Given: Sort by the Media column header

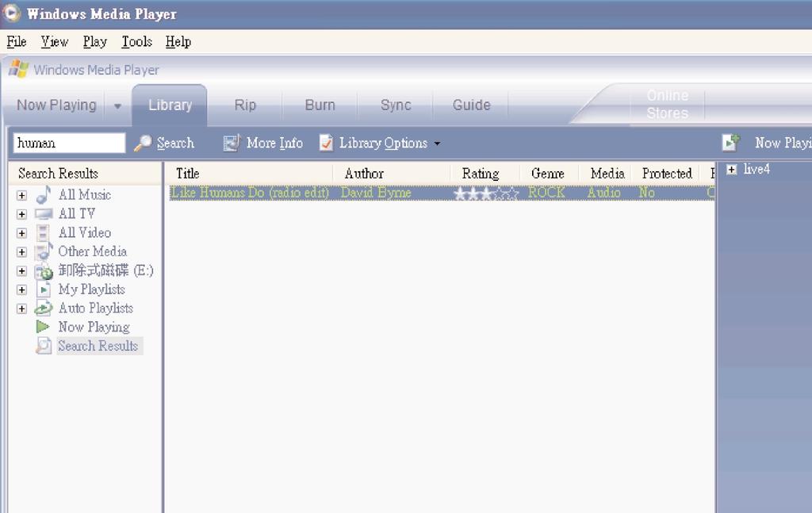Looking at the screenshot, I should pos(607,174).
